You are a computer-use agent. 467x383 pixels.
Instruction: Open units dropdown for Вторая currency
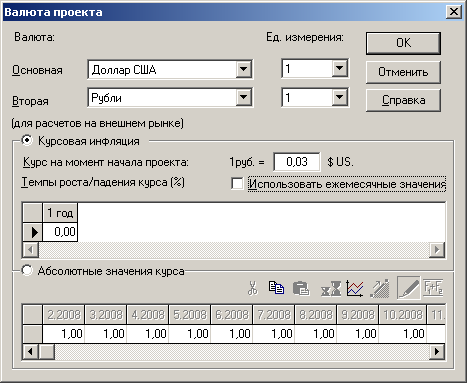(x=339, y=97)
